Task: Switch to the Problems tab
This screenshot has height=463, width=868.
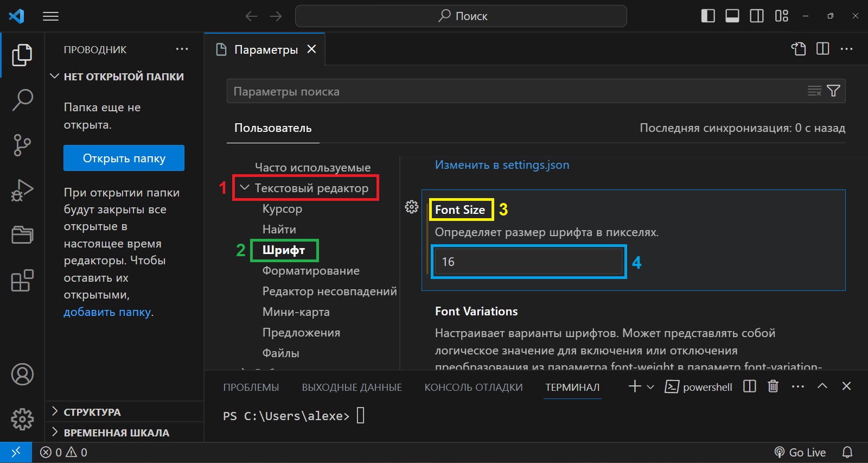Action: coord(251,387)
